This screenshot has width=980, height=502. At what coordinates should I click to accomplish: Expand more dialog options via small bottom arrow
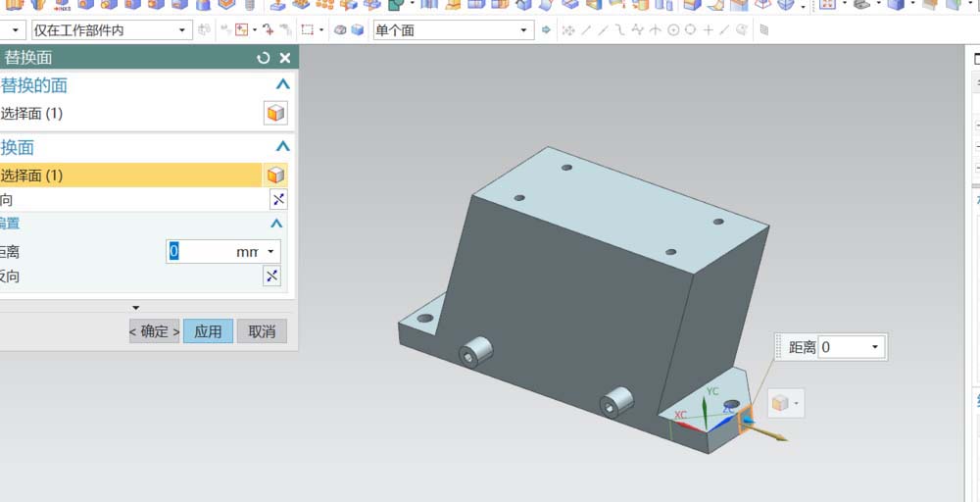coord(135,308)
